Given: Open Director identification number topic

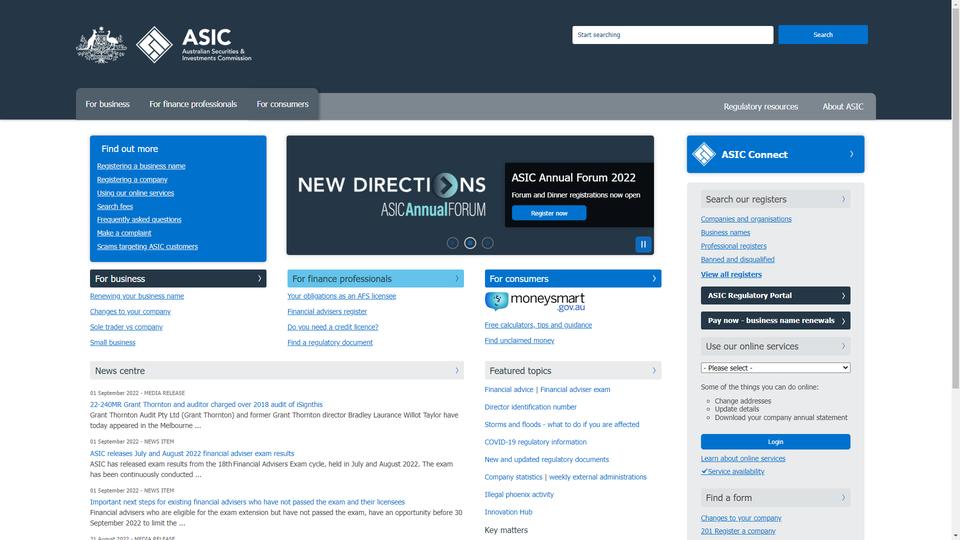Looking at the screenshot, I should point(530,407).
